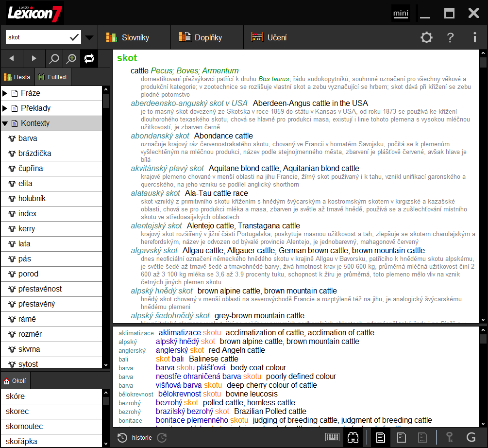
Task: Open the search history dropdown arrow
Action: [x=89, y=38]
